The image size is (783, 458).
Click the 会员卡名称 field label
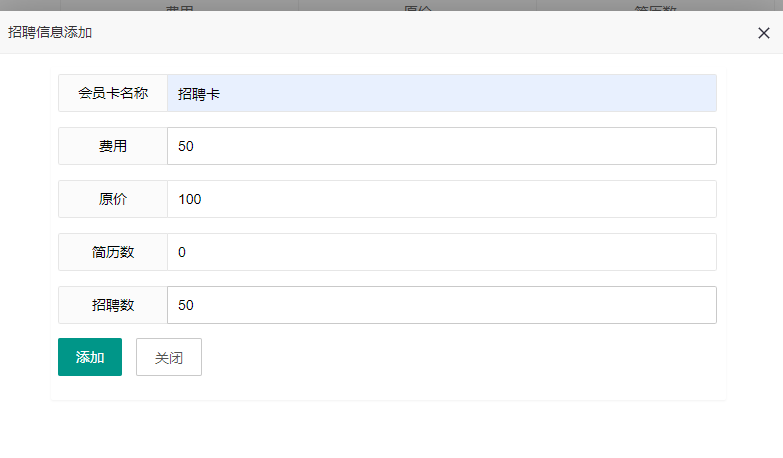click(x=113, y=93)
